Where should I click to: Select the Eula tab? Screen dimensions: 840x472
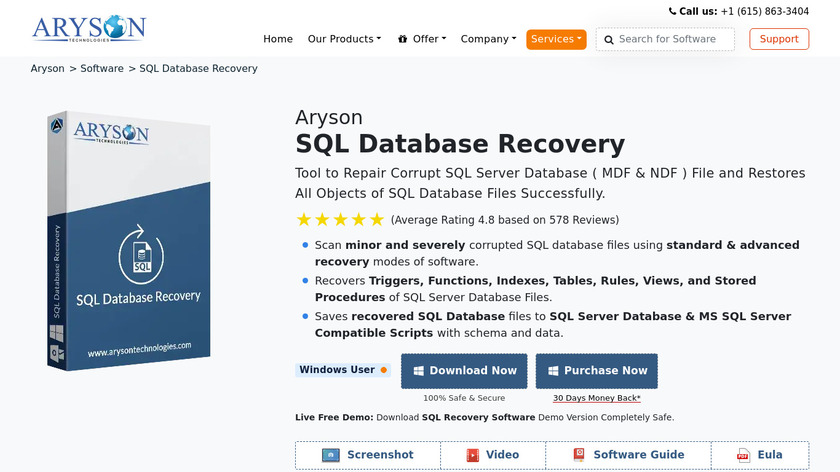(x=760, y=455)
